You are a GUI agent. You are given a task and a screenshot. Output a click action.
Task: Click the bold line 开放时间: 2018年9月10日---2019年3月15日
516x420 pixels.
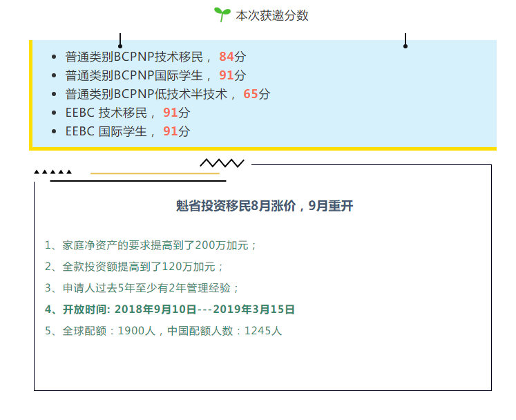(169, 309)
